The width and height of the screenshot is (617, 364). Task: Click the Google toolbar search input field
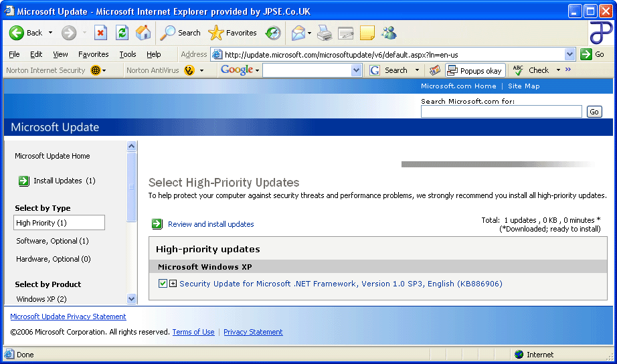[x=307, y=70]
